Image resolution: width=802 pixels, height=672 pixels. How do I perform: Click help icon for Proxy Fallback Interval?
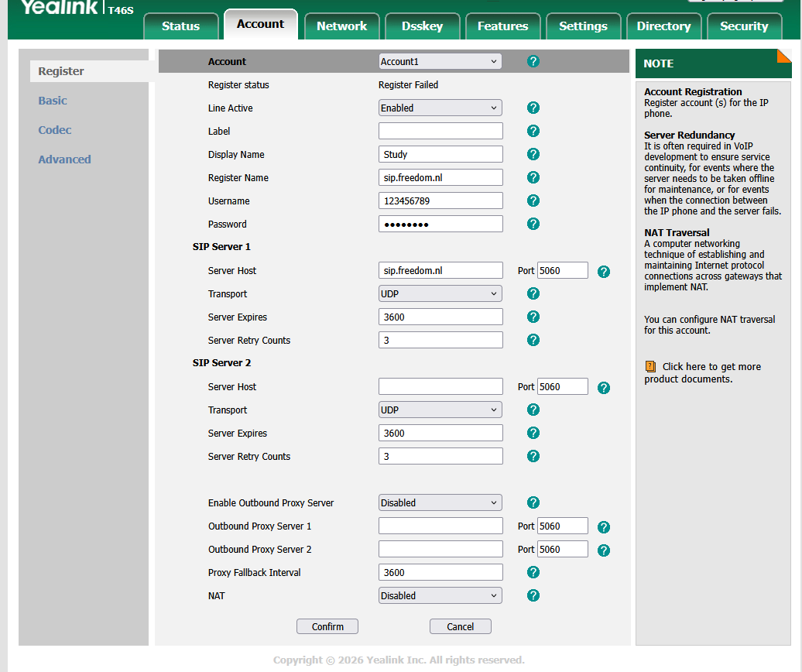[533, 572]
